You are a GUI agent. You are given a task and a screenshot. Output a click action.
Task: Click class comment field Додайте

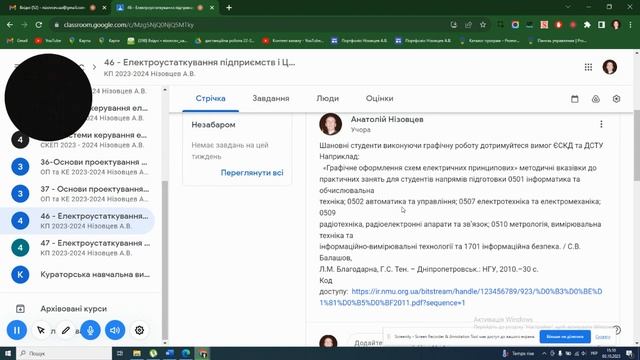click(367, 342)
